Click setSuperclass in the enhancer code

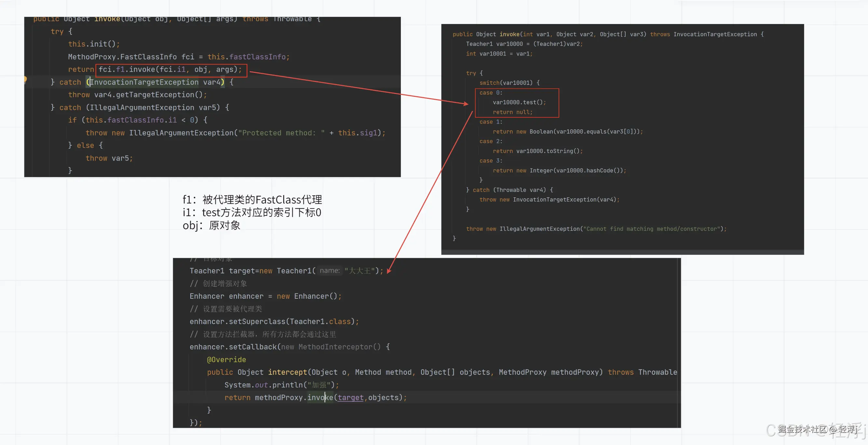(x=257, y=321)
